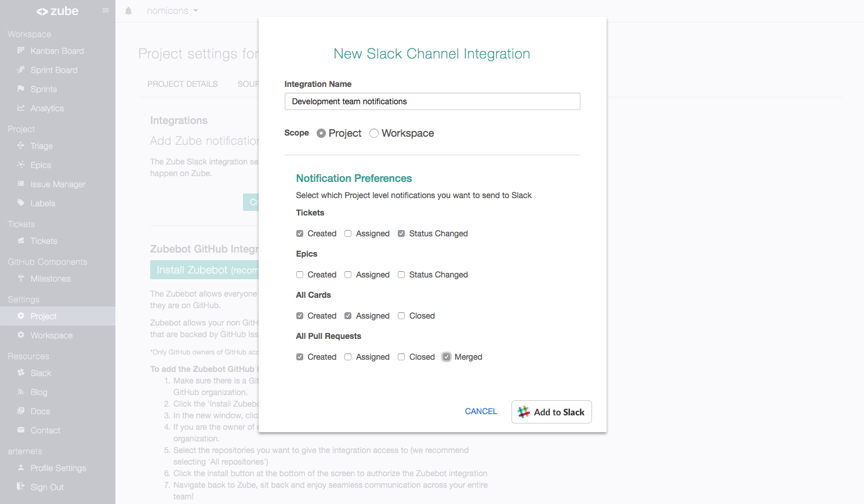Click the Docs icon in sidebar

pos(21,411)
